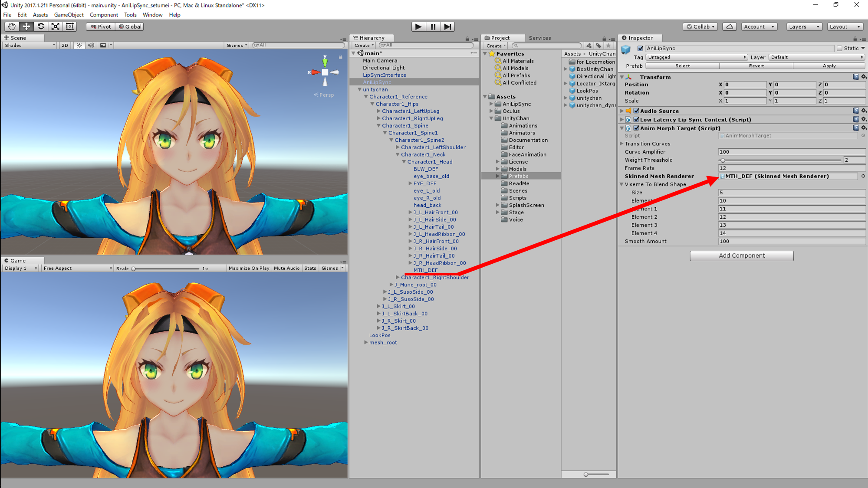868x488 pixels.
Task: Select the Scale tool
Action: click(55, 26)
